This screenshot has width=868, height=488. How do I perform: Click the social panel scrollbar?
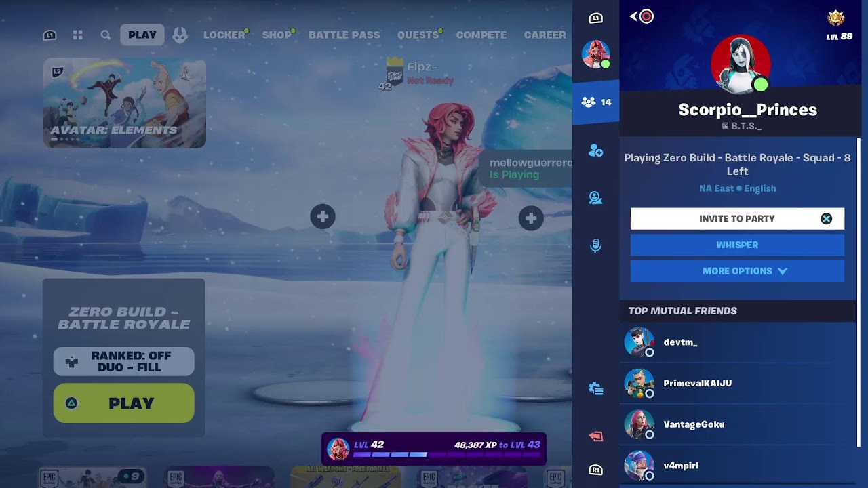[x=859, y=291]
